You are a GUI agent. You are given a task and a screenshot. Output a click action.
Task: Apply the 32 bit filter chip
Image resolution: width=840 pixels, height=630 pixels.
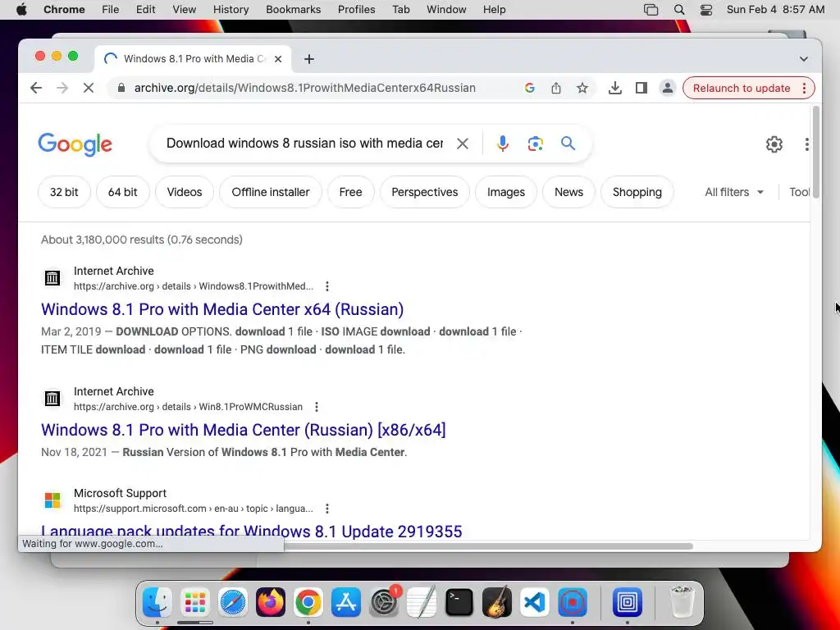coord(64,192)
